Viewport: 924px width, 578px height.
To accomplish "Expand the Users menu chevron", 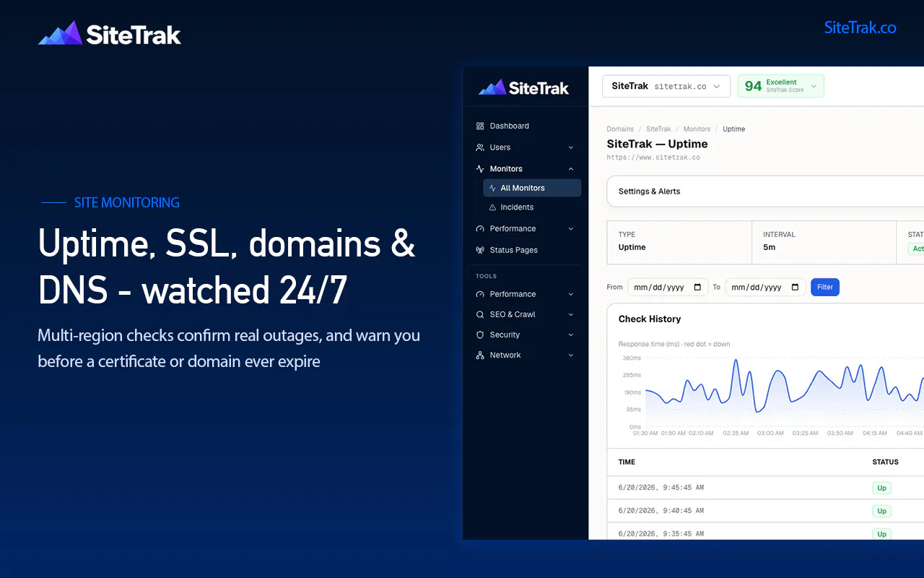I will click(571, 147).
